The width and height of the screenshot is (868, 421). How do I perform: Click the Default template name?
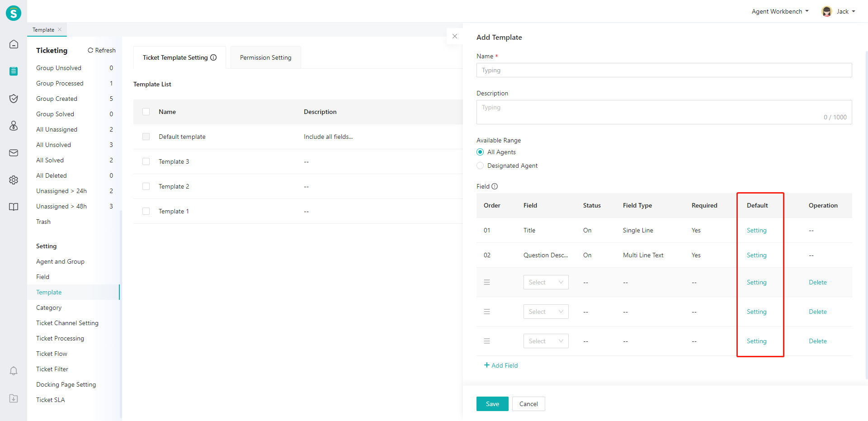(182, 137)
